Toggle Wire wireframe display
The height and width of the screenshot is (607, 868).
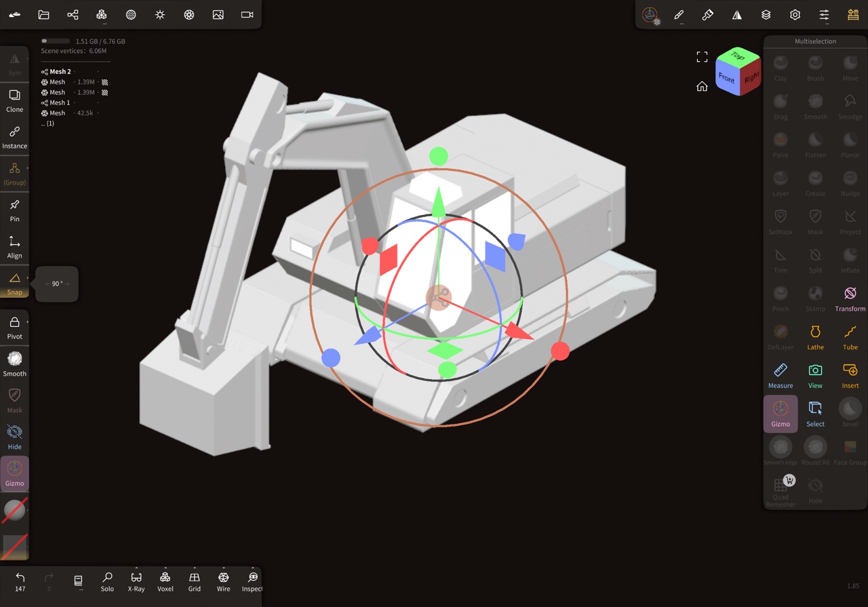[223, 582]
